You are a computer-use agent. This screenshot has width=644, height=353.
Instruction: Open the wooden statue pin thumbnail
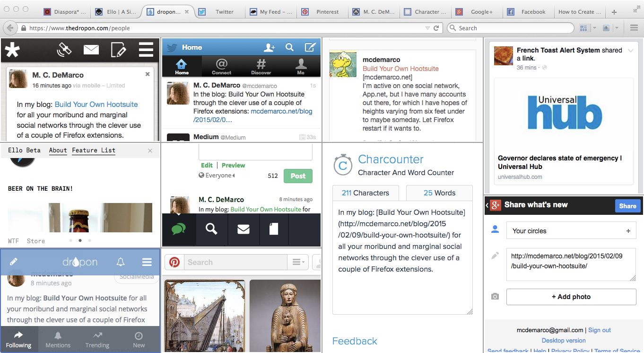285,316
